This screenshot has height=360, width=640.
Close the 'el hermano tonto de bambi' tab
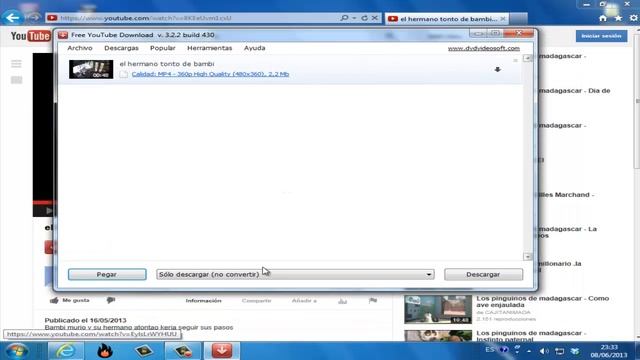[x=503, y=19]
